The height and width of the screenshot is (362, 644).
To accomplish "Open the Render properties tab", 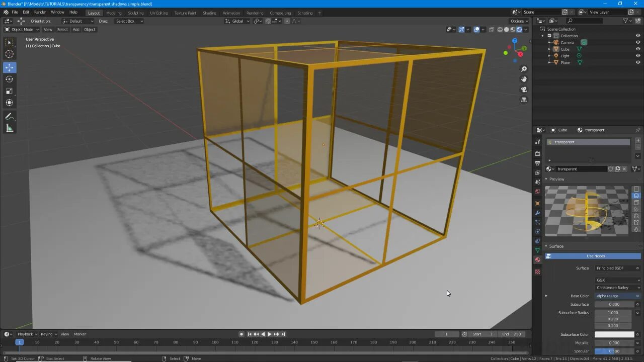I will point(537,154).
